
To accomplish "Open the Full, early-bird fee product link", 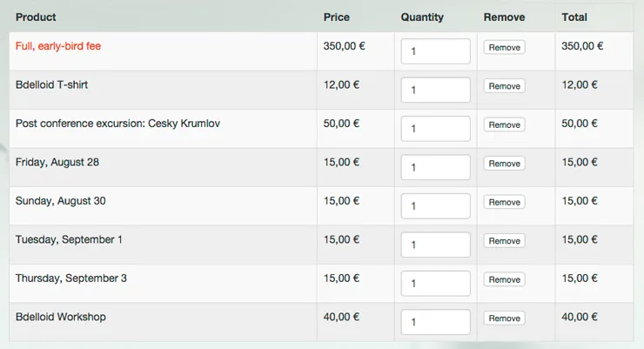I will pos(58,46).
